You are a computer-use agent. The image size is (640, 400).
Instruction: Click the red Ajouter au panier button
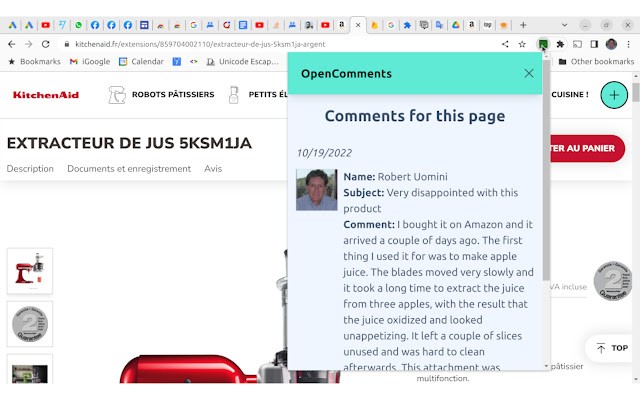tap(587, 148)
